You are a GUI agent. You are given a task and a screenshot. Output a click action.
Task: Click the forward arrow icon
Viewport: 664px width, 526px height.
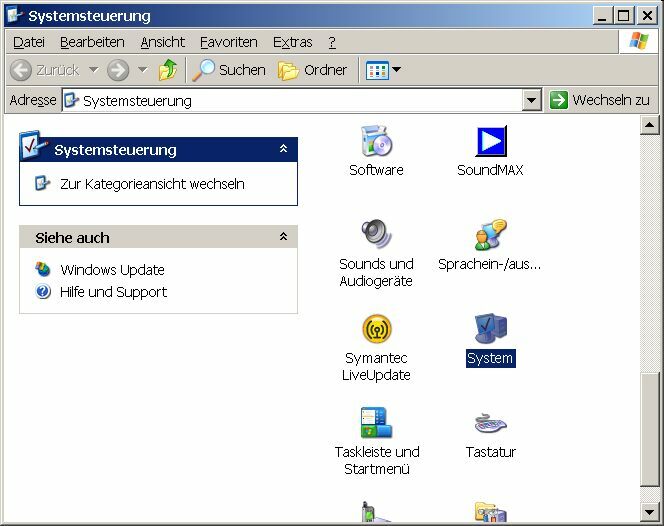(118, 70)
